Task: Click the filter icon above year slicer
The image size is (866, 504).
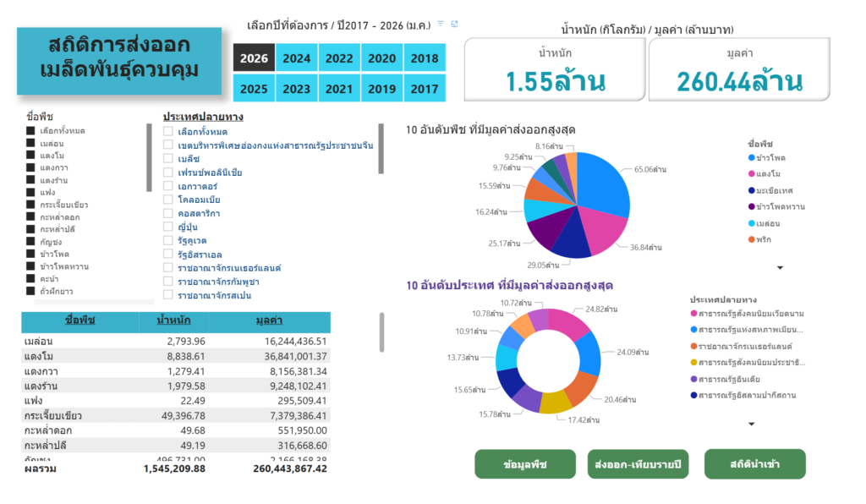Action: (x=441, y=24)
